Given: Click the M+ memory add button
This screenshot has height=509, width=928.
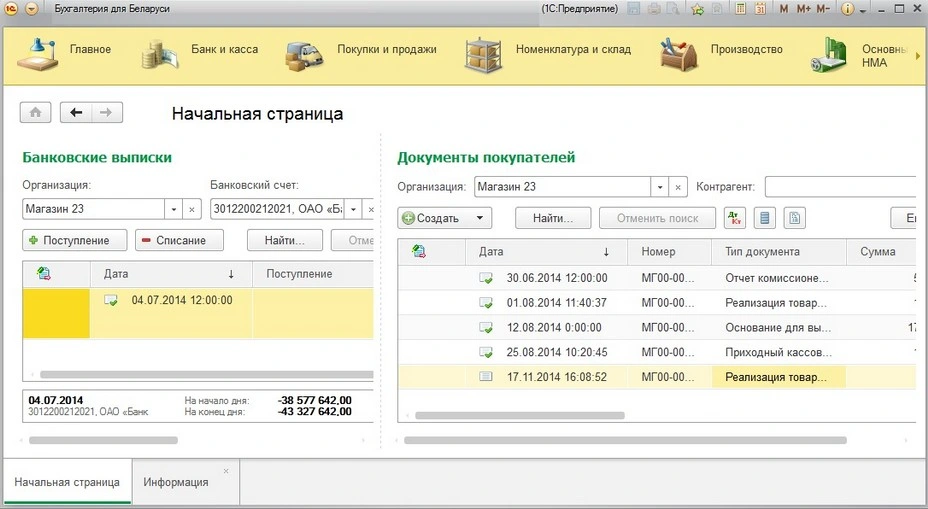Looking at the screenshot, I should (802, 9).
